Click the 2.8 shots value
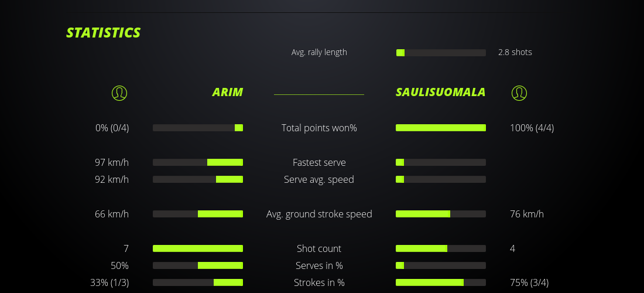 (515, 52)
